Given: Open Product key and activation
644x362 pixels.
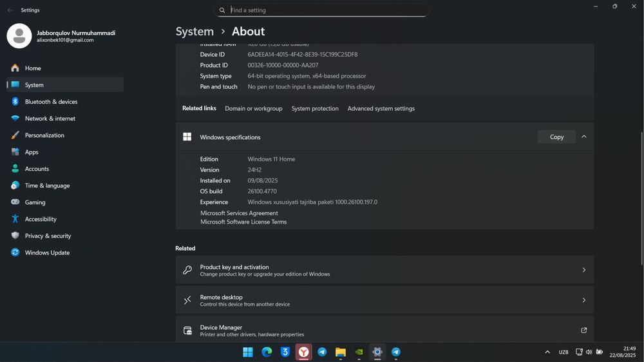Looking at the screenshot, I should coord(385,270).
